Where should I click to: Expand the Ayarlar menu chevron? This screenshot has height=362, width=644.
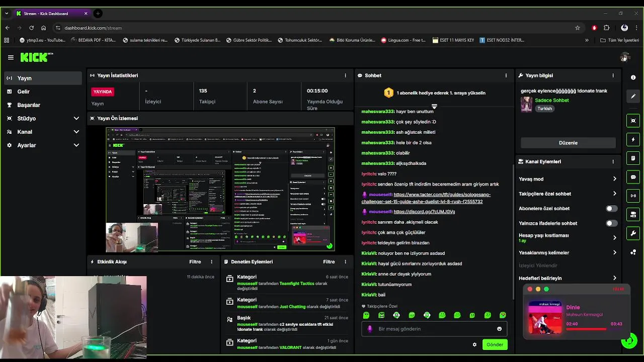76,145
